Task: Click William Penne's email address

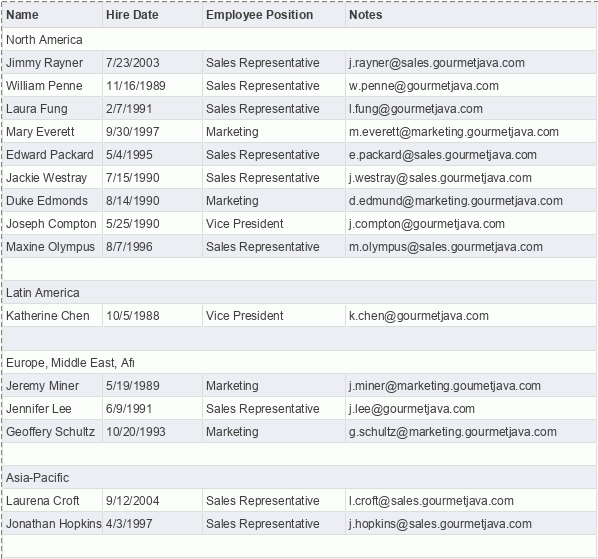Action: pos(424,86)
